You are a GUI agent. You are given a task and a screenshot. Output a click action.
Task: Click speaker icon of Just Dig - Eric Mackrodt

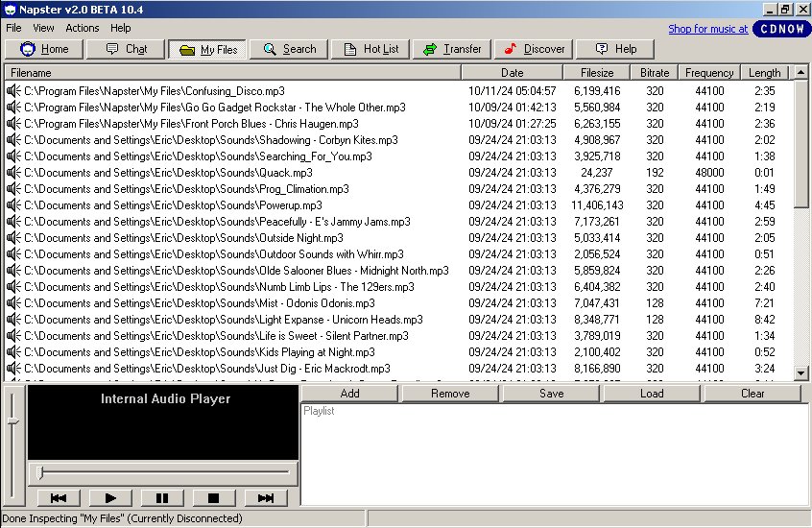pyautogui.click(x=14, y=369)
